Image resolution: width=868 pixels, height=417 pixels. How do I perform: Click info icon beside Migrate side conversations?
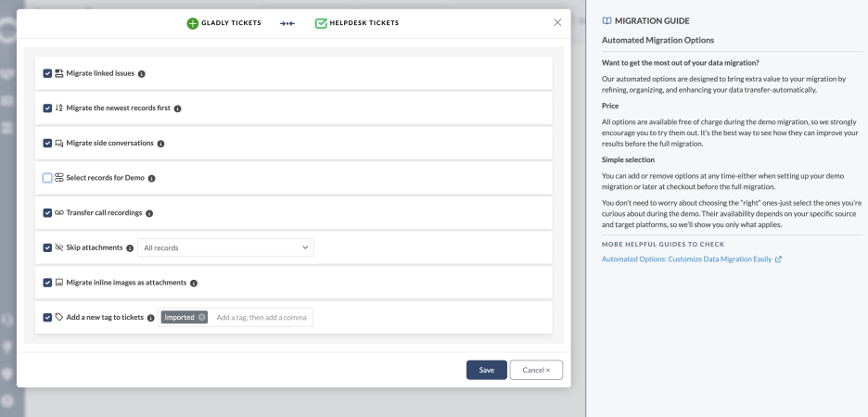point(161,144)
